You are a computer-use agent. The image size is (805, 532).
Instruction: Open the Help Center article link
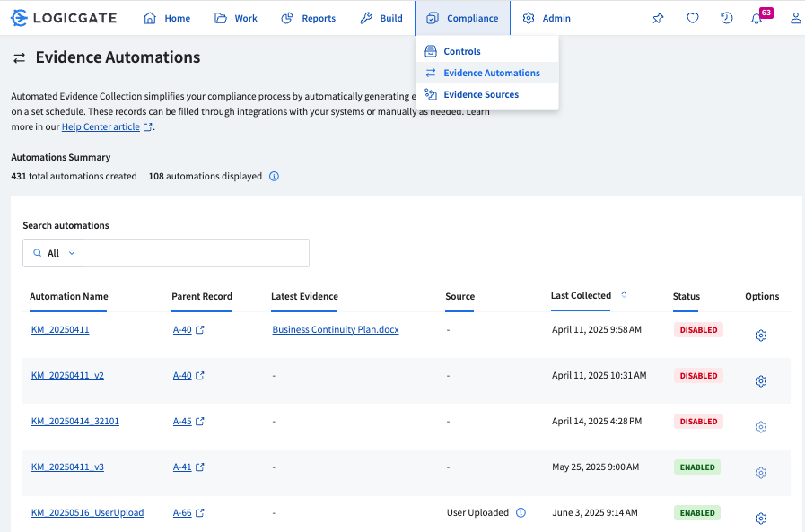point(101,127)
